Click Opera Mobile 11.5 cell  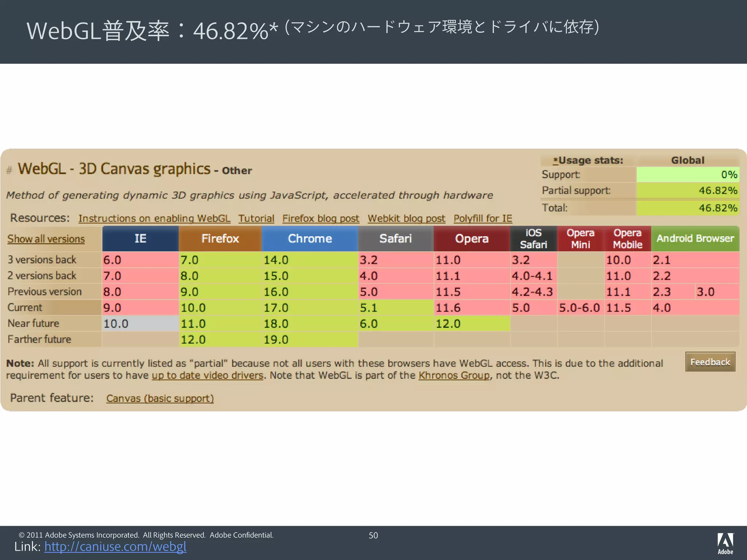tap(628, 308)
